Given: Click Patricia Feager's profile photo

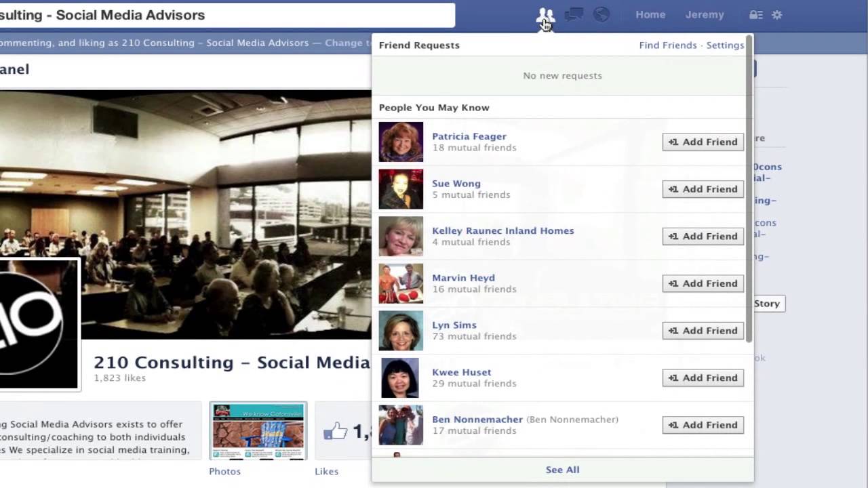Looking at the screenshot, I should coord(401,142).
